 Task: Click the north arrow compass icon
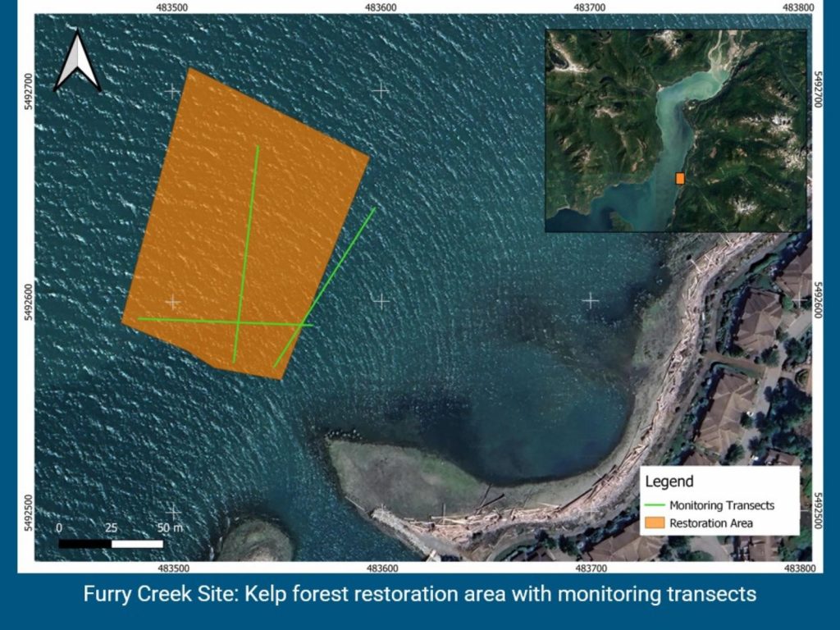(77, 62)
